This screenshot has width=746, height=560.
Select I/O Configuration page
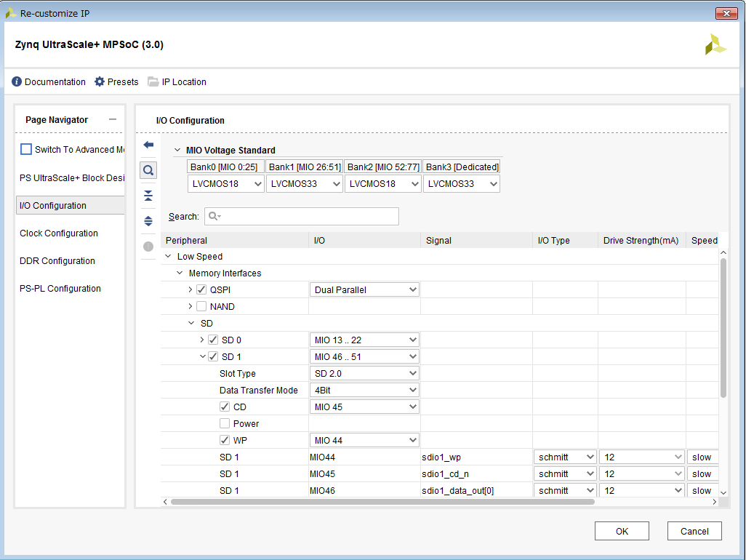[x=71, y=206]
